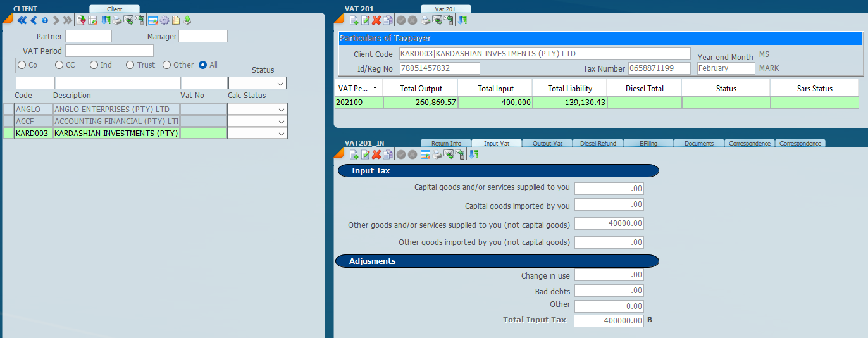868x338 pixels.
Task: Expand the VAT Period column header dropdown
Action: (x=375, y=89)
